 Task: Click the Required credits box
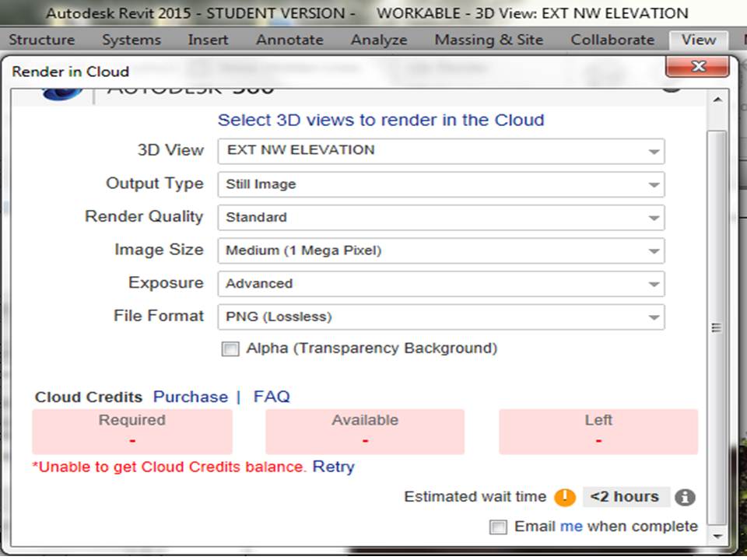coord(132,432)
